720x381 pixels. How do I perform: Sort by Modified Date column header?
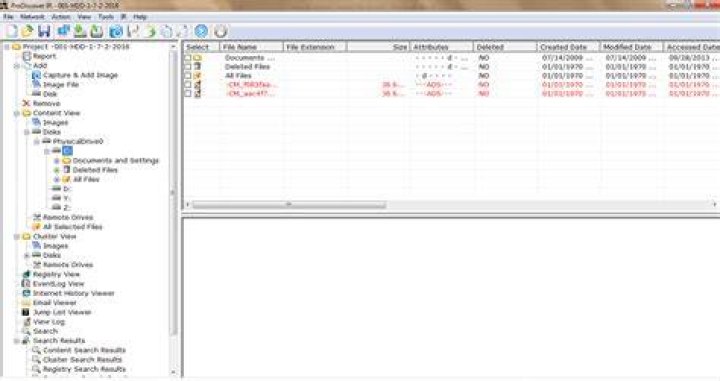(x=632, y=47)
